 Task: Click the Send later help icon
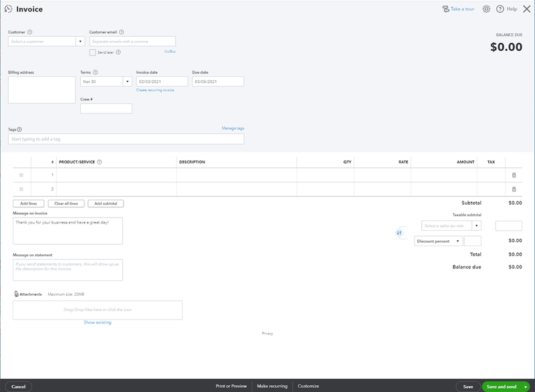(118, 52)
